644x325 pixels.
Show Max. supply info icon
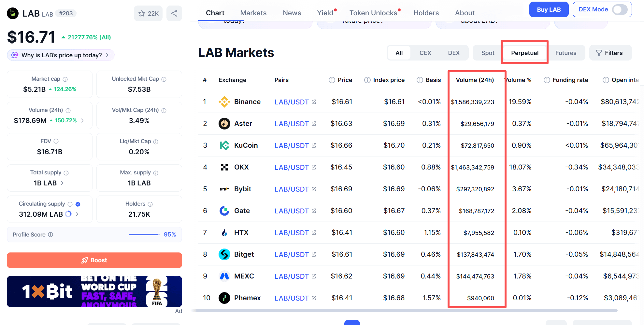point(156,173)
